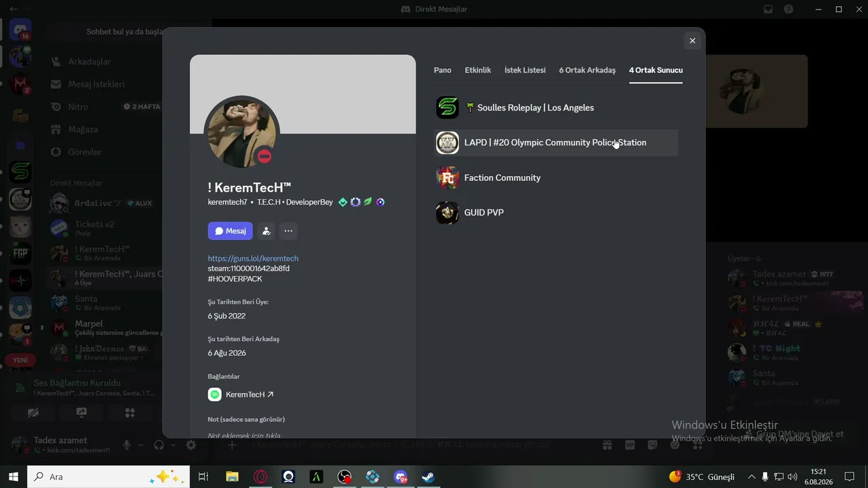
Task: Expand the microphone input options chevron
Action: [140, 445]
